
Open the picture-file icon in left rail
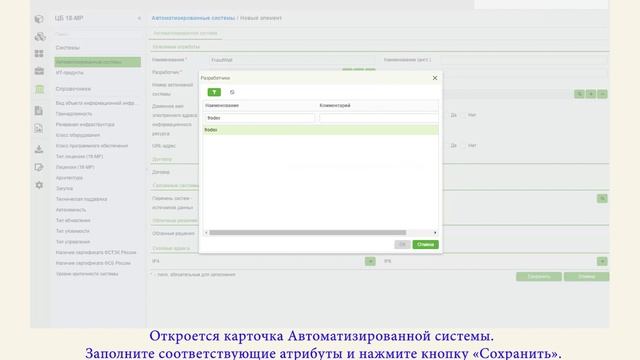[39, 129]
